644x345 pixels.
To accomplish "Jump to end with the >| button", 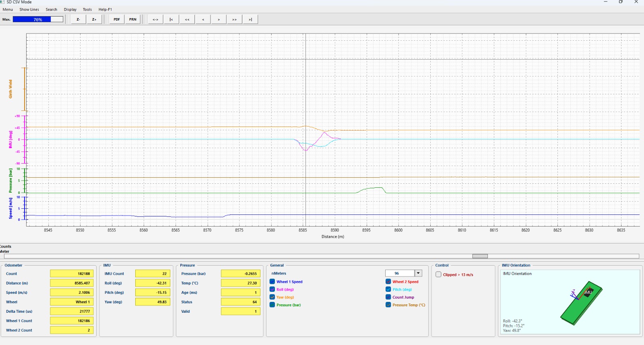I will 250,19.
